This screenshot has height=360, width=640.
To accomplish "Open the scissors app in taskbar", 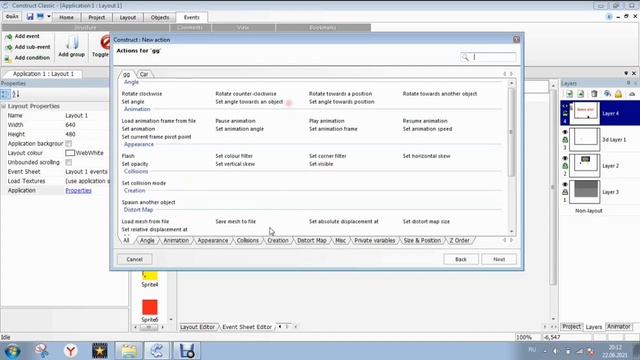I will click(42, 351).
